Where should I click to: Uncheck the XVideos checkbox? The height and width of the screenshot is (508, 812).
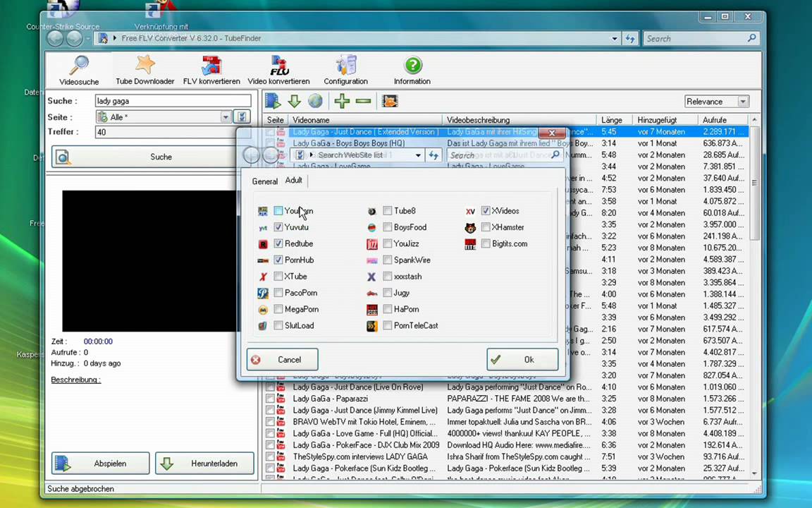click(486, 211)
